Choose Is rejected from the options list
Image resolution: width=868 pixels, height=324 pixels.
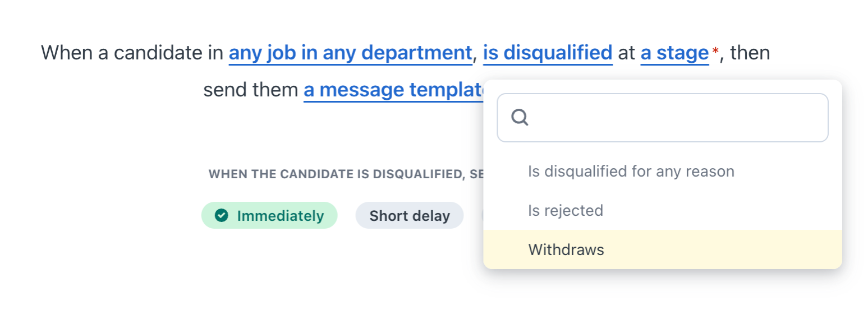coord(566,210)
